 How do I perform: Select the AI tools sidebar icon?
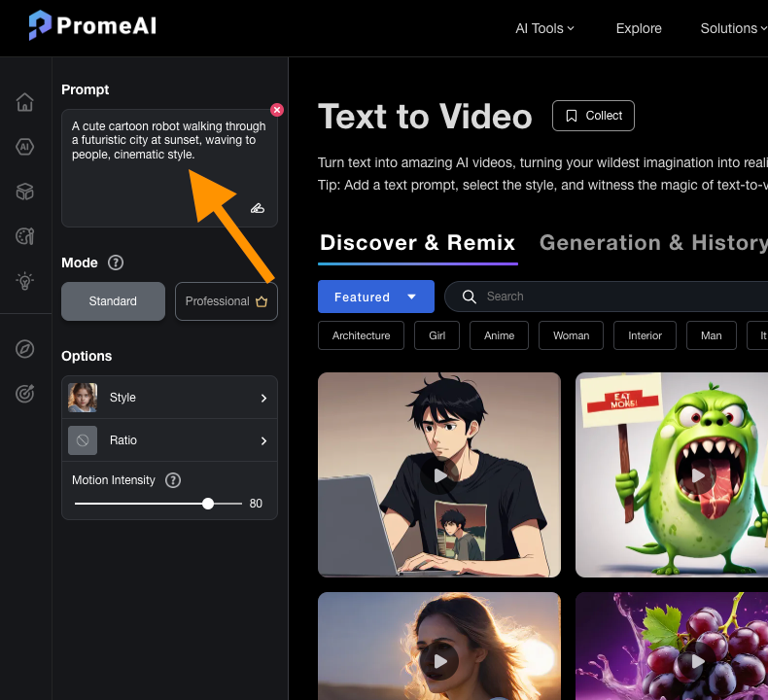click(25, 147)
